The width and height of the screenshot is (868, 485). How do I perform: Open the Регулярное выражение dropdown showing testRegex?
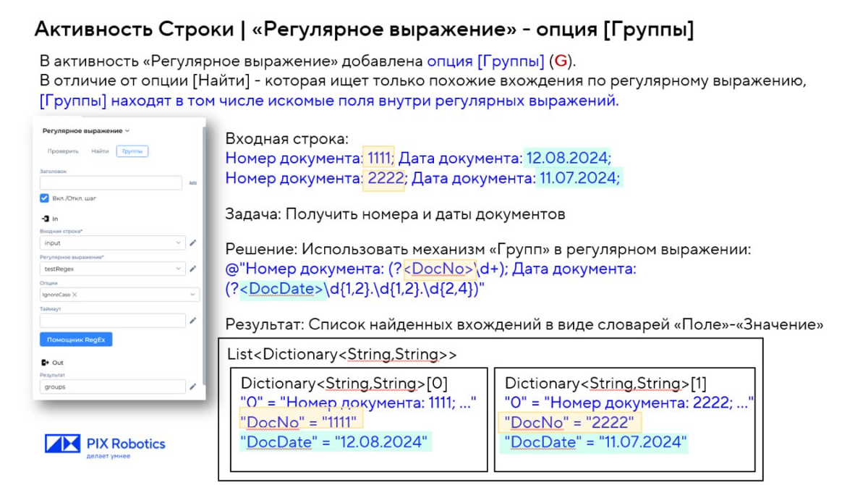pyautogui.click(x=177, y=267)
